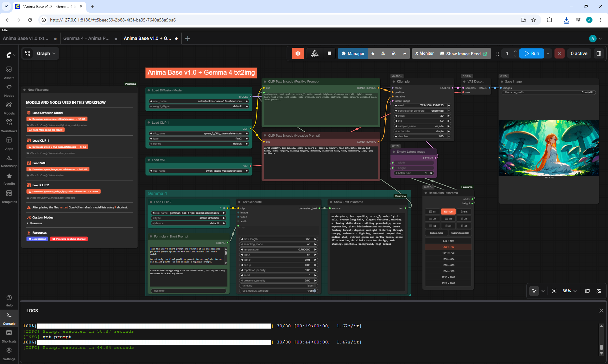Open the Templates sidebar panel
Viewport: 608px width, 364px height.
click(x=9, y=196)
